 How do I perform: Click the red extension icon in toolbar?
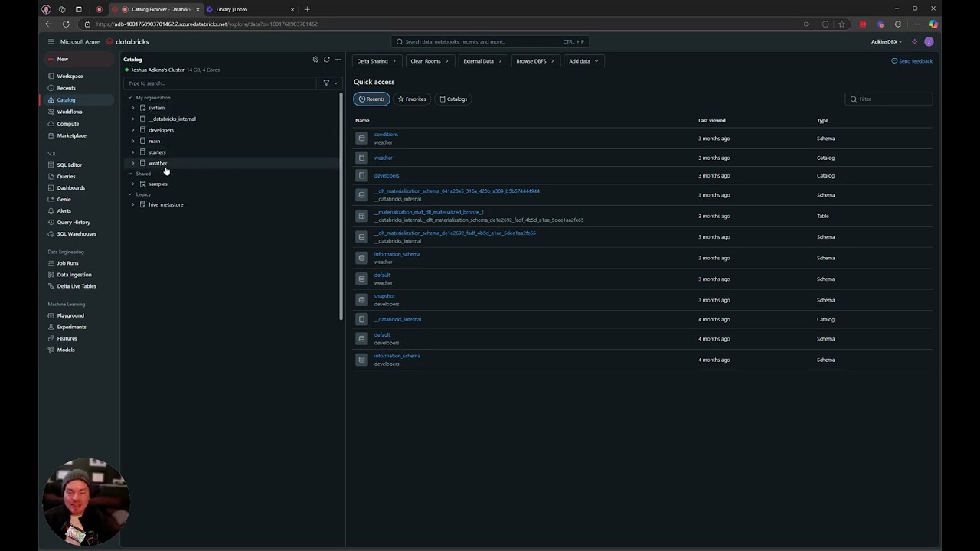point(863,24)
